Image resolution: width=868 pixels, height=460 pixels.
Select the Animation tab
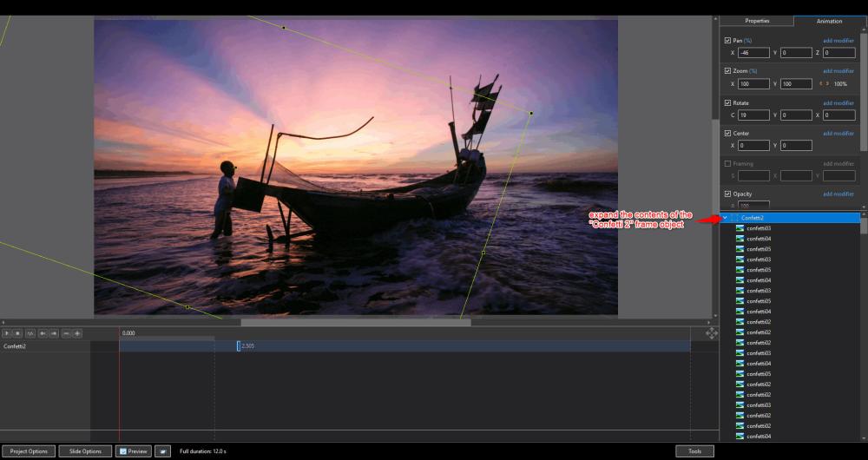(x=829, y=21)
